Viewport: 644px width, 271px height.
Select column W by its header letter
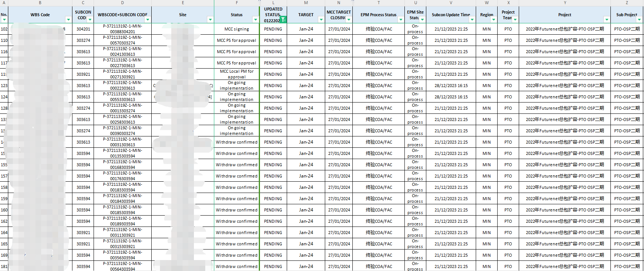(x=487, y=3)
